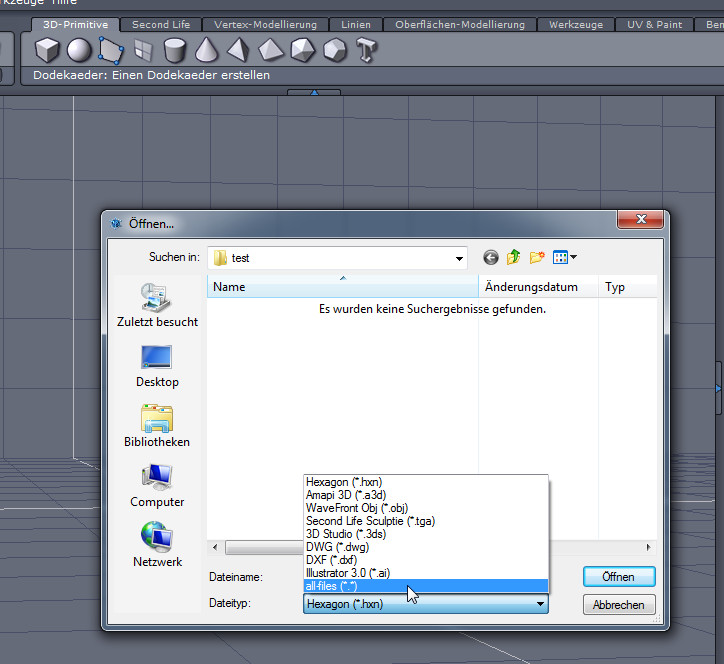The height and width of the screenshot is (664, 724).
Task: Open the UV & Paint tab
Action: (655, 24)
